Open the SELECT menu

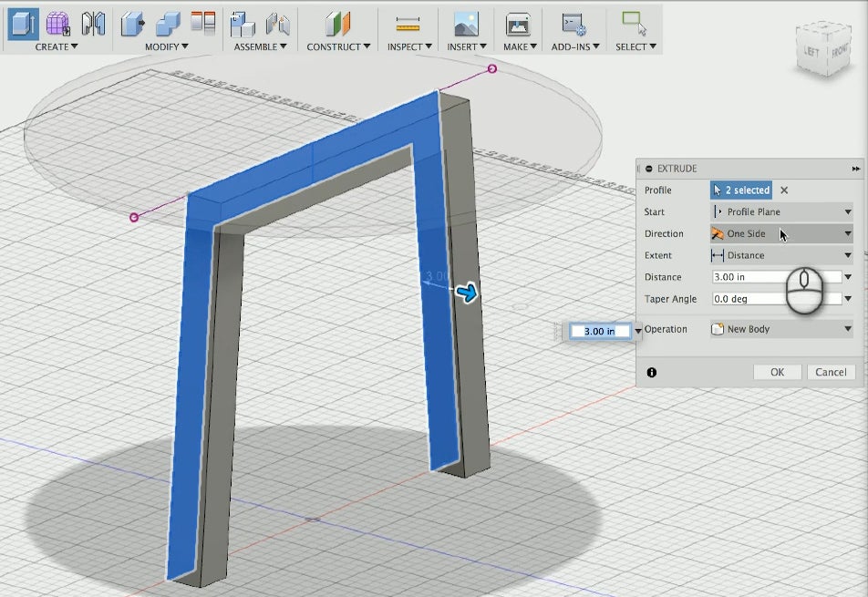point(635,47)
